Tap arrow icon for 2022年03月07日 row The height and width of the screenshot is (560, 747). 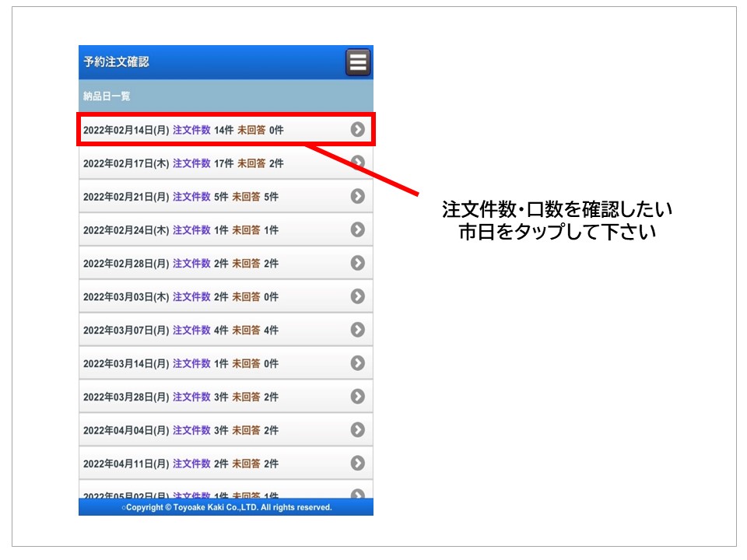(x=357, y=330)
